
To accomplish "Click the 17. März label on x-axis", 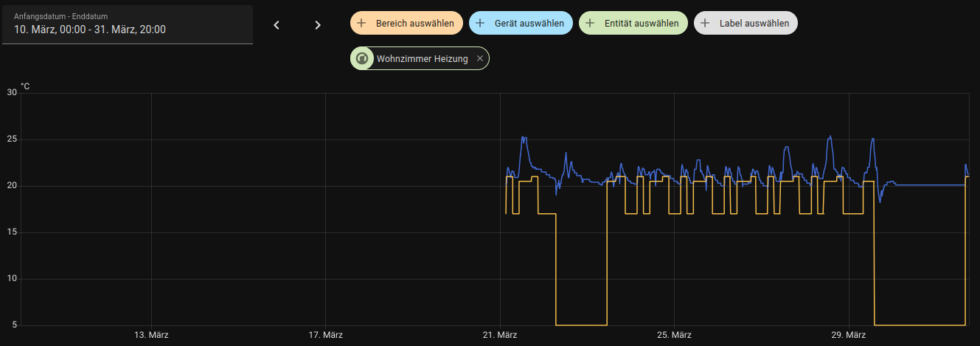I will 325,335.
